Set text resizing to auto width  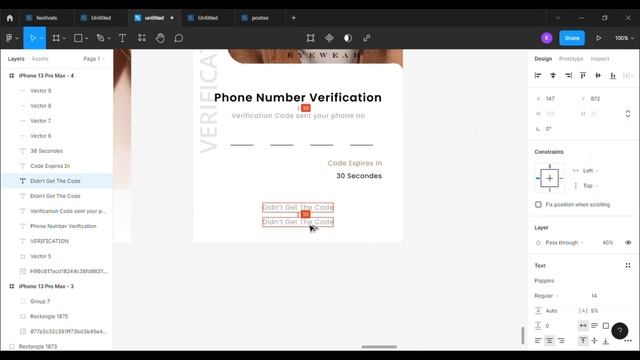(583, 326)
